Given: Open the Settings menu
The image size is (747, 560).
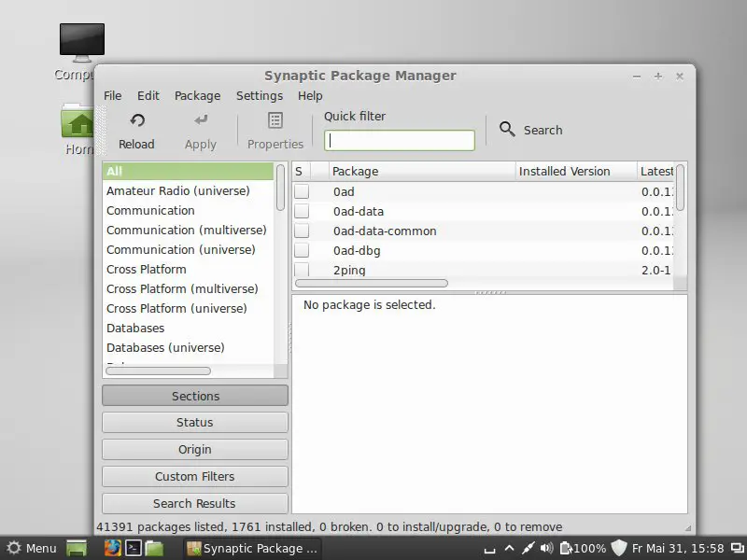Looking at the screenshot, I should pyautogui.click(x=260, y=96).
